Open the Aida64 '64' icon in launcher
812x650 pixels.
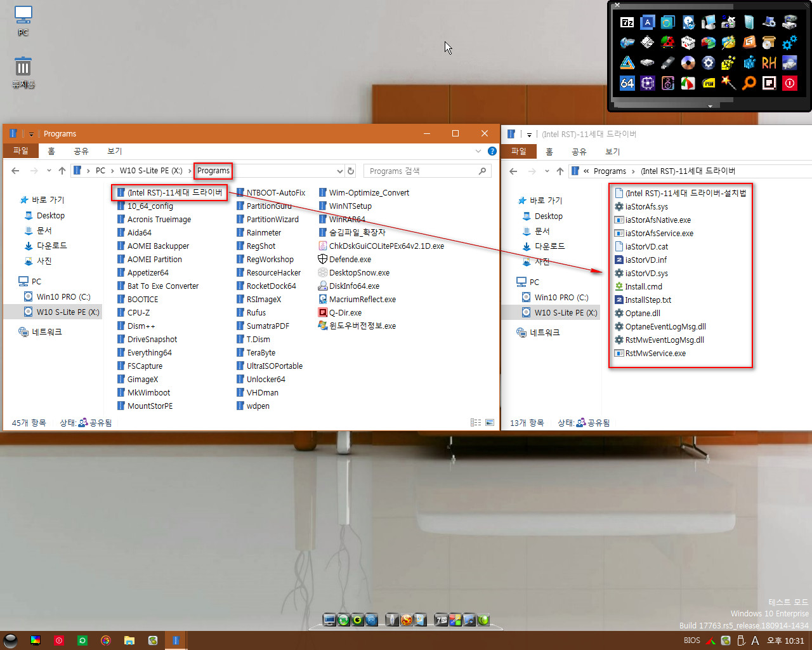627,83
